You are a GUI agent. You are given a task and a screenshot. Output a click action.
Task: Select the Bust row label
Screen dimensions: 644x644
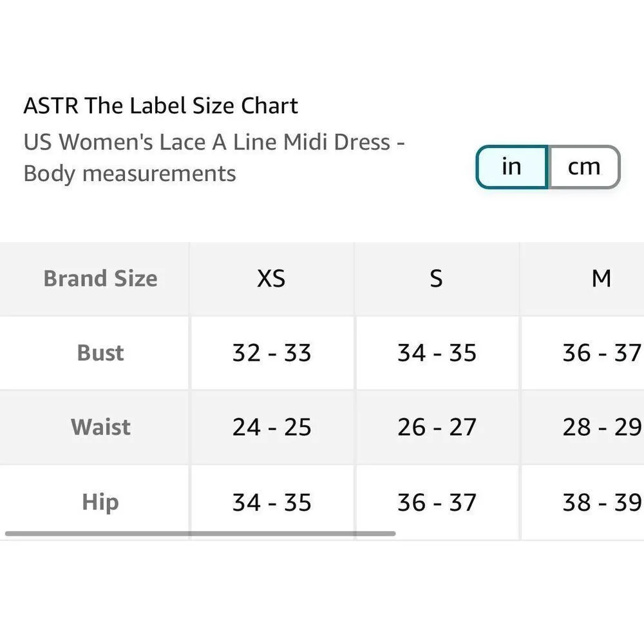click(x=100, y=353)
